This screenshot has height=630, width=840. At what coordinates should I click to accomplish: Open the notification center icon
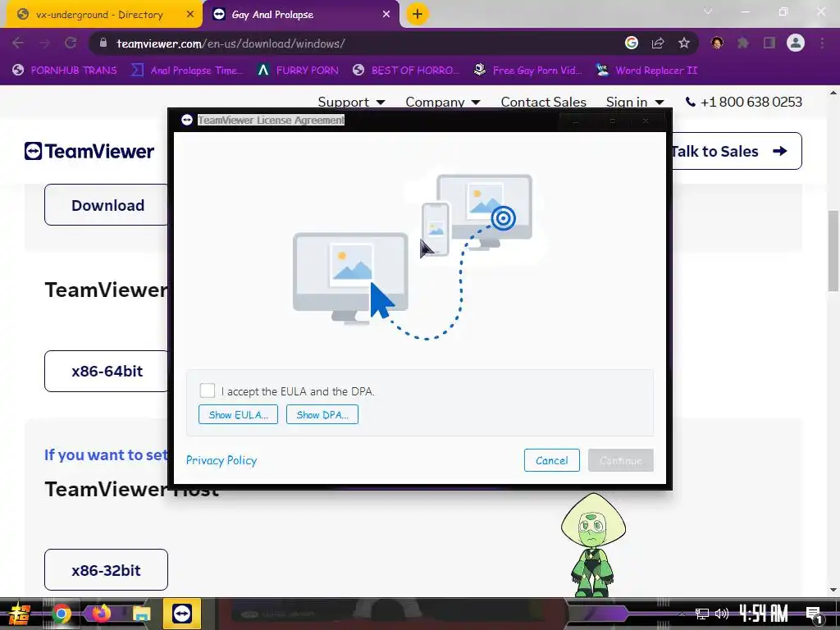coord(813,614)
